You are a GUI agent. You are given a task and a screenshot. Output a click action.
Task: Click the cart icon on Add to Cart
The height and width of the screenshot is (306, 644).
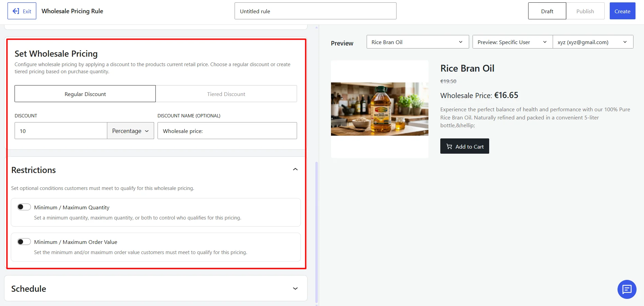pyautogui.click(x=449, y=147)
